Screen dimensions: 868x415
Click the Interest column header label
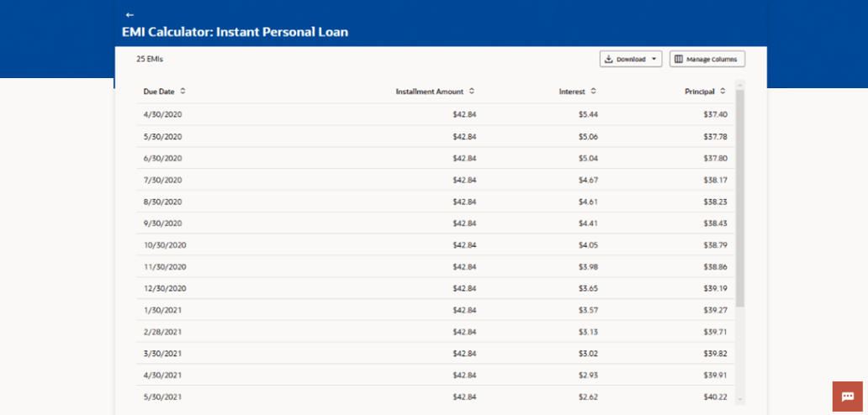[572, 92]
